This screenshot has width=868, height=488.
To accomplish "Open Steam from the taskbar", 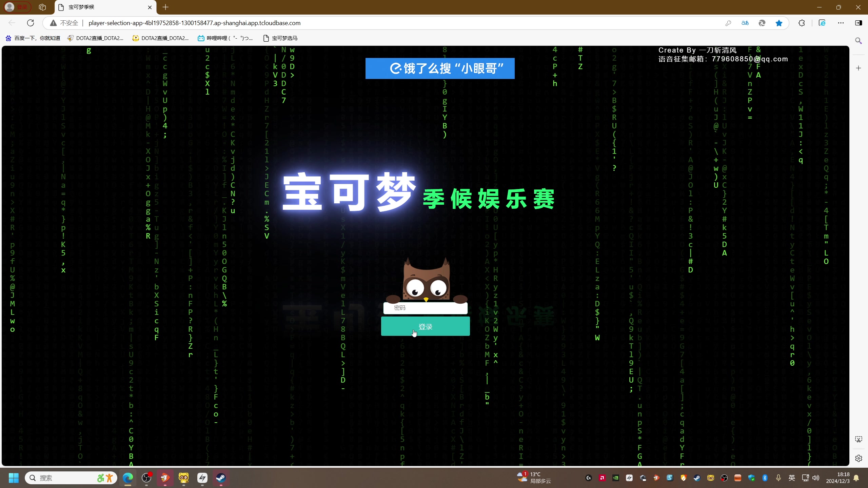I will (x=221, y=478).
